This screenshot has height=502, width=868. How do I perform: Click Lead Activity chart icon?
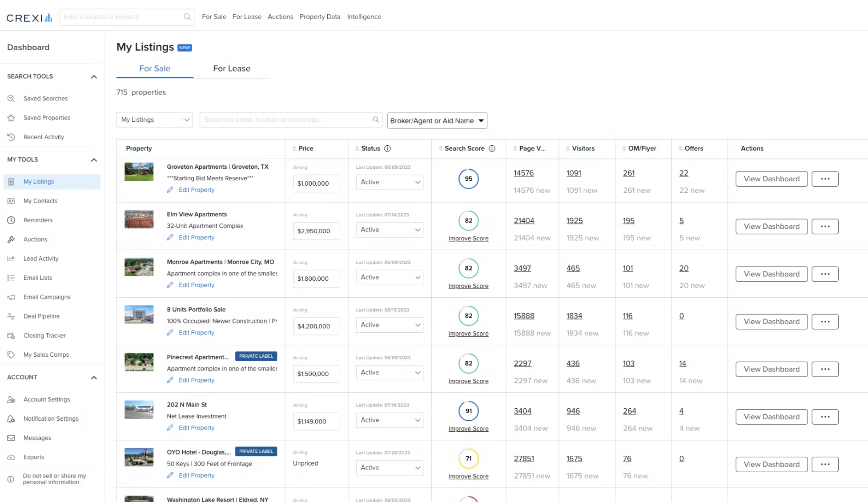(11, 259)
